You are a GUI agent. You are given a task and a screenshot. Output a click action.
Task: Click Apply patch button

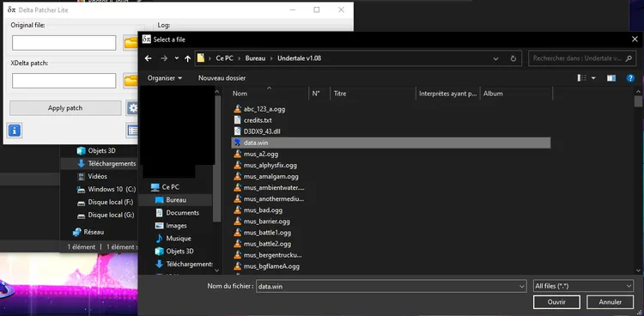[65, 108]
